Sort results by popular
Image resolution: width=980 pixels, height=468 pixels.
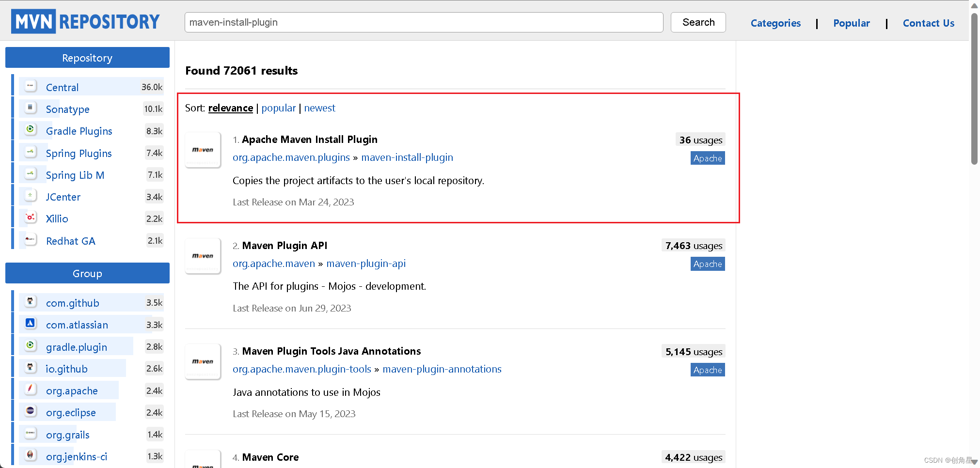point(278,108)
